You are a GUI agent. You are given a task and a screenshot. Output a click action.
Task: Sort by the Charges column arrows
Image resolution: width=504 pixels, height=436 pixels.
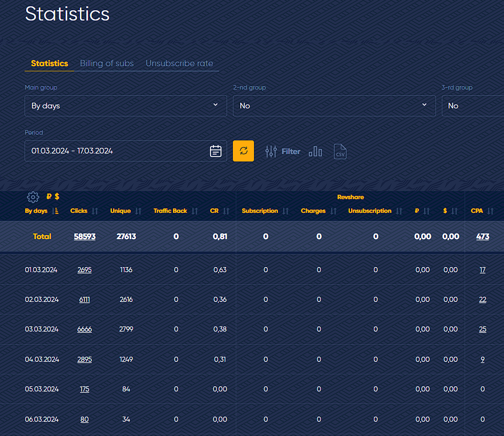(x=334, y=211)
